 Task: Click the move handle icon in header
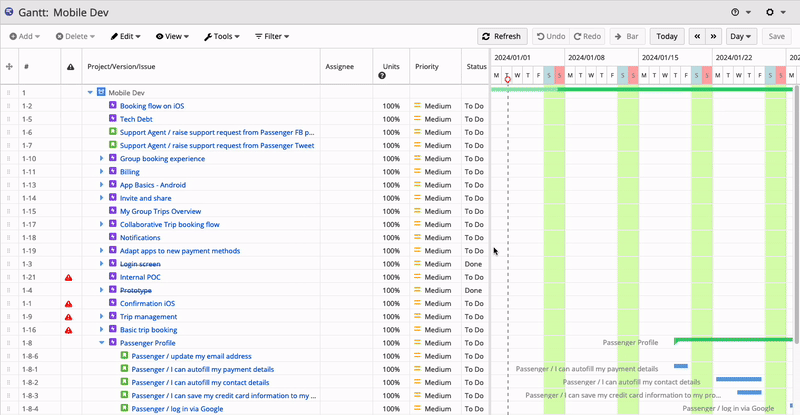(x=10, y=67)
